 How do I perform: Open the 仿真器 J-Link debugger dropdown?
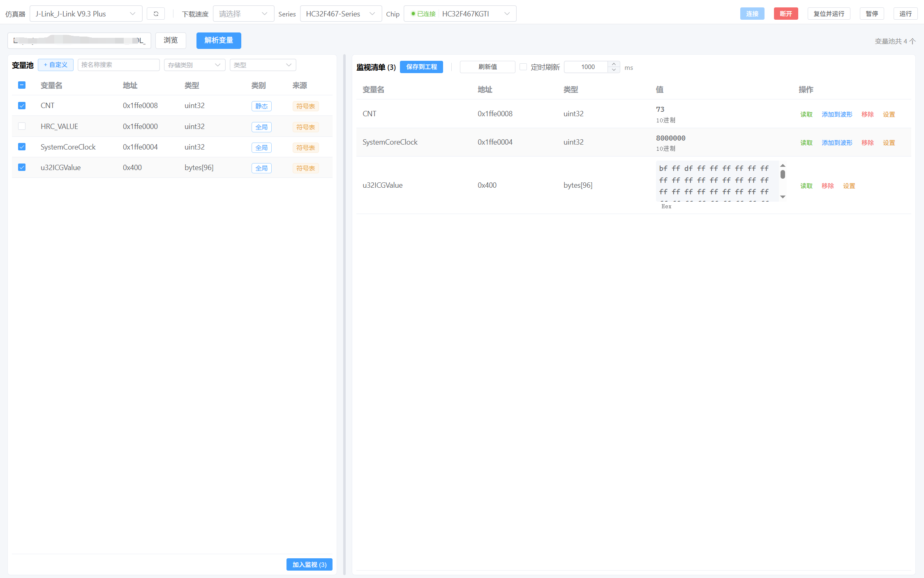[x=86, y=14]
